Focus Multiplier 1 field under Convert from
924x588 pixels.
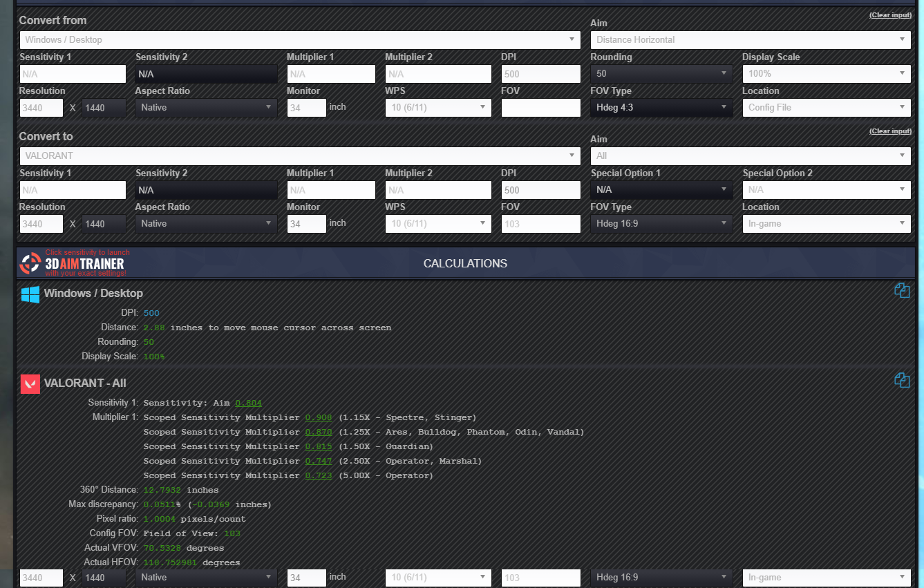point(331,74)
